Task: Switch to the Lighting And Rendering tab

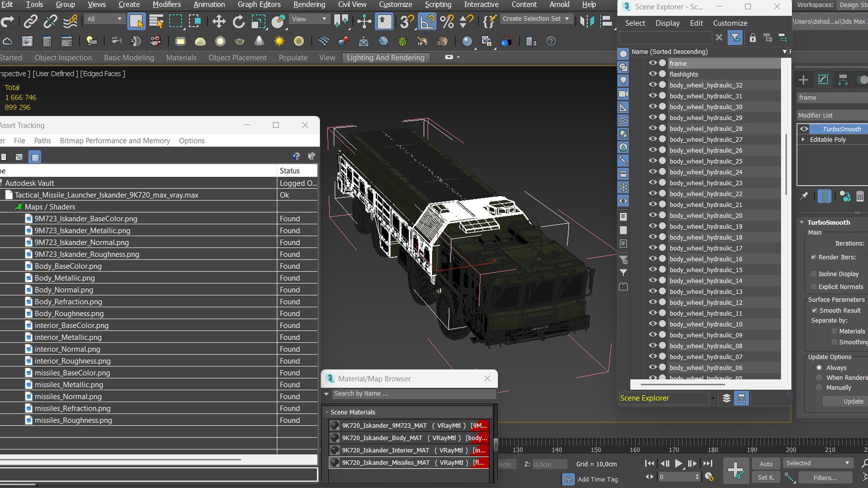Action: click(386, 58)
